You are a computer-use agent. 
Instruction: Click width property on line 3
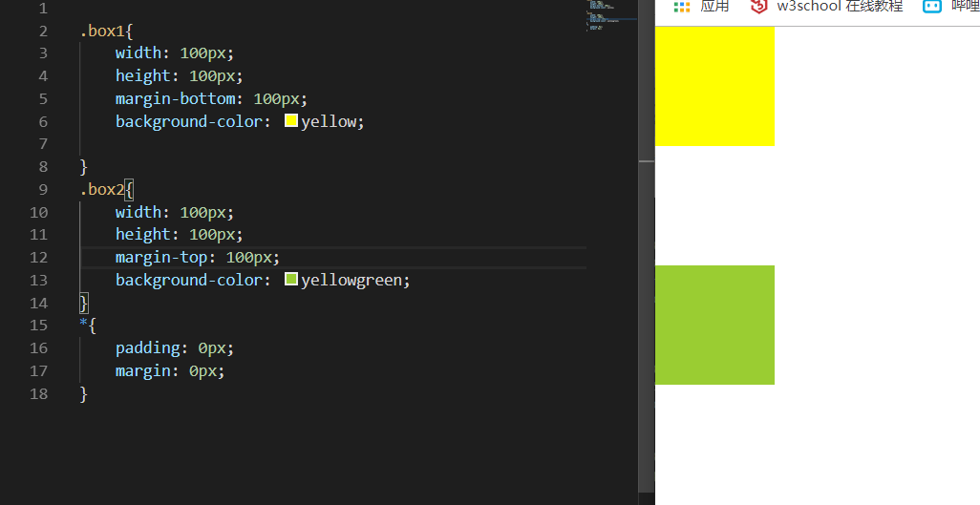pos(138,53)
